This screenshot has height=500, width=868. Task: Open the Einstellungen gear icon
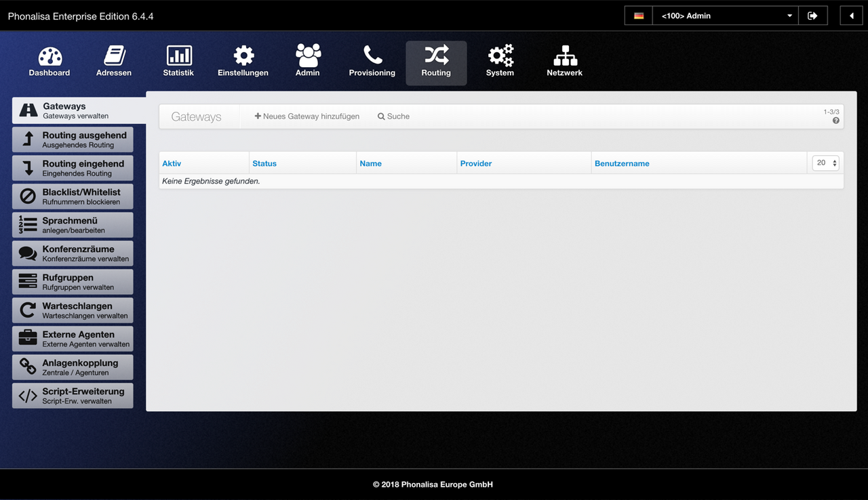(243, 56)
